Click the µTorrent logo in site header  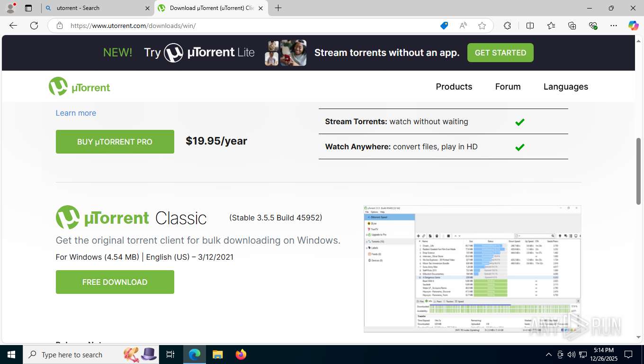(x=79, y=87)
